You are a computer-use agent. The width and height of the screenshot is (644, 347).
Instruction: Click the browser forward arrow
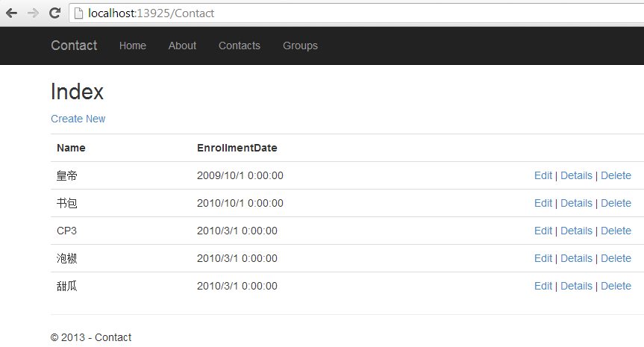[33, 13]
